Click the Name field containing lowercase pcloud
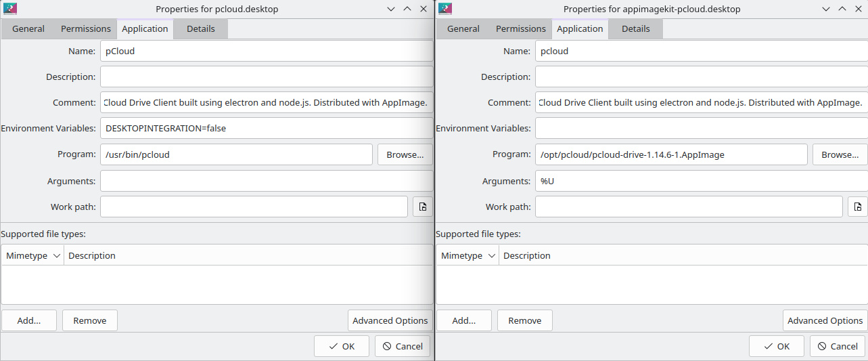The height and width of the screenshot is (361, 868). pos(702,51)
